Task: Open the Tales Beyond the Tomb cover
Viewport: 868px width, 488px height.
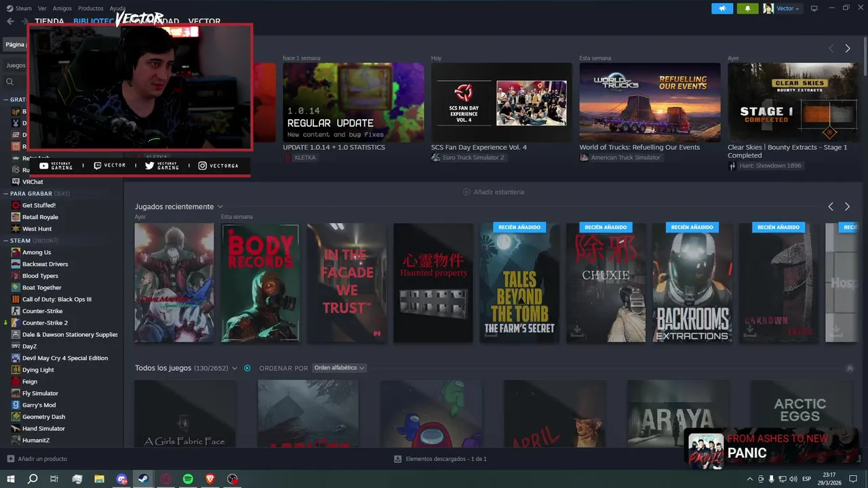Action: [519, 283]
